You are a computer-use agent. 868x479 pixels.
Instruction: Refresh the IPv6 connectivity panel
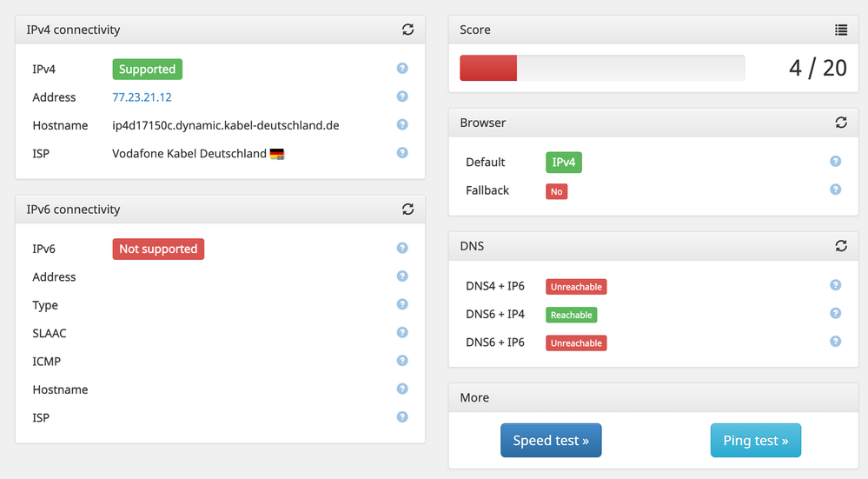click(407, 210)
